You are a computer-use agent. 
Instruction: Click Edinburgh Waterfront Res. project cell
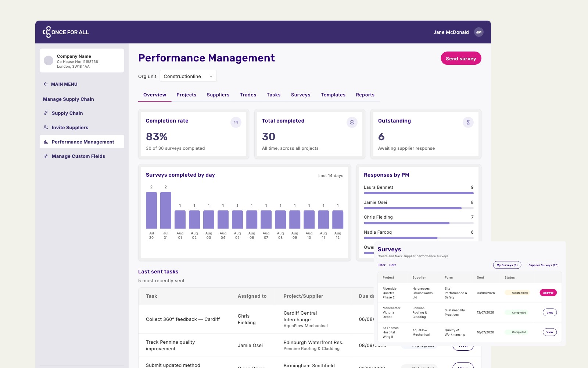pos(313,345)
